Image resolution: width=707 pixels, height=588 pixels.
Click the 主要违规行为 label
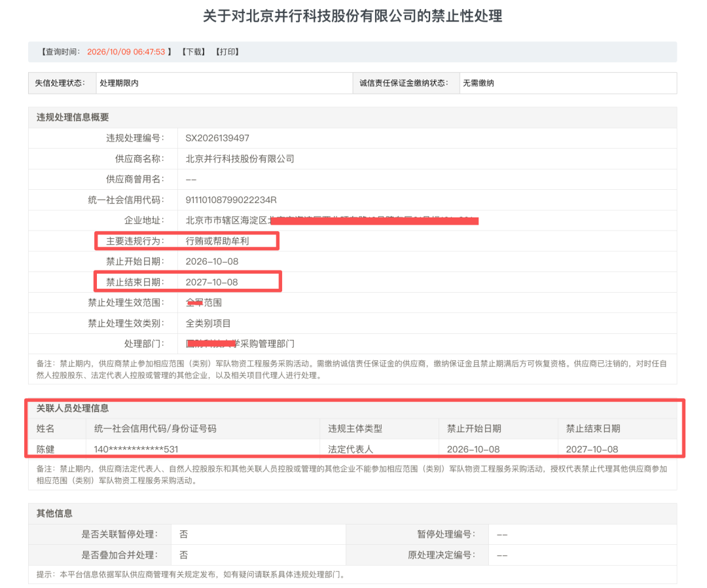click(136, 241)
